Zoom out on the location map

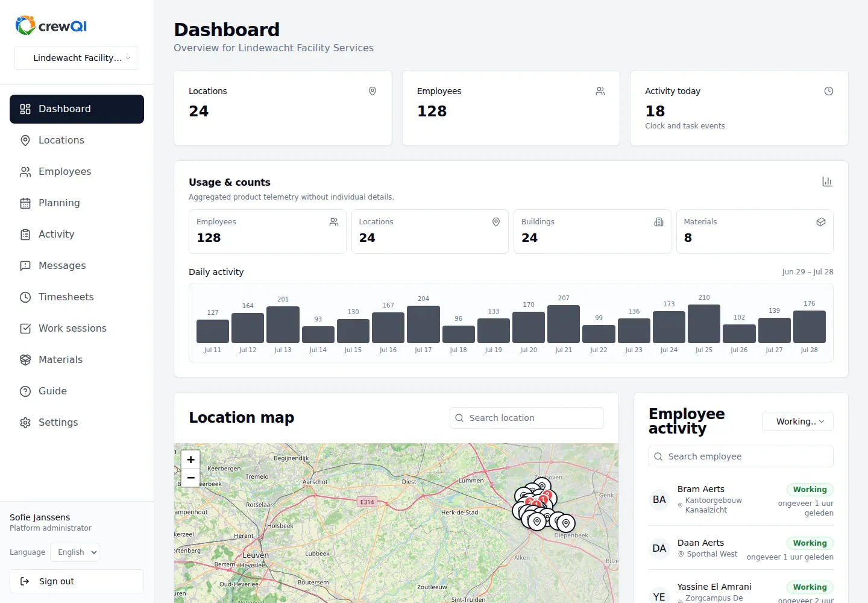coord(190,478)
